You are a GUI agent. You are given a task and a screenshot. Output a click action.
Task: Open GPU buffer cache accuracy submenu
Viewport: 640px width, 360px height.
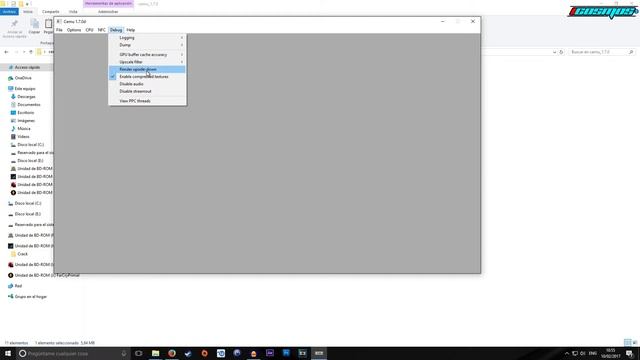coord(147,55)
